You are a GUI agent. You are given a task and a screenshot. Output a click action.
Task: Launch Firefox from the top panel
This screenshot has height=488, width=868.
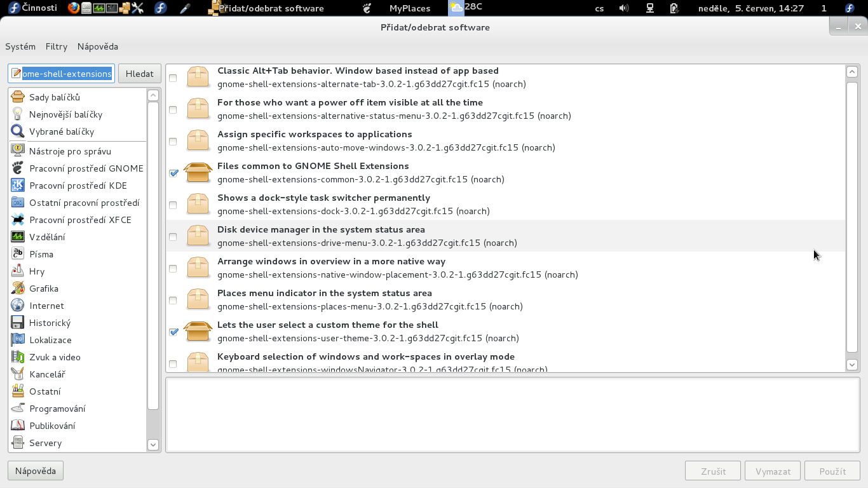pos(74,8)
